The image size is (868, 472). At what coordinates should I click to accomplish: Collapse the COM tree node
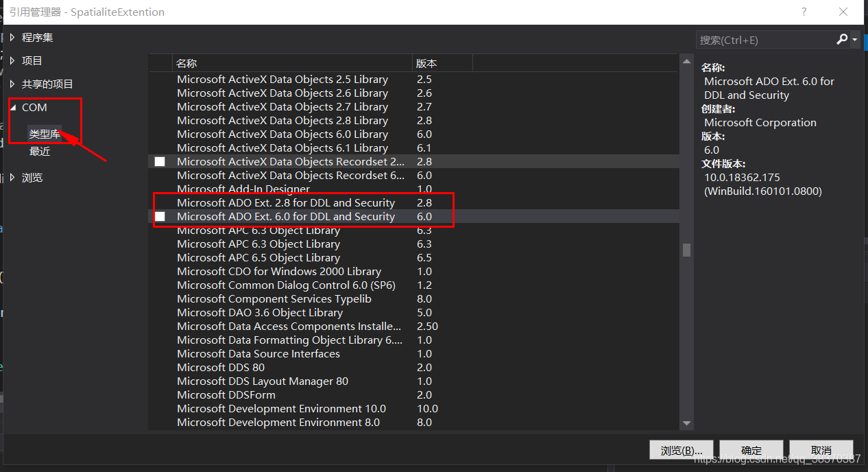12,108
